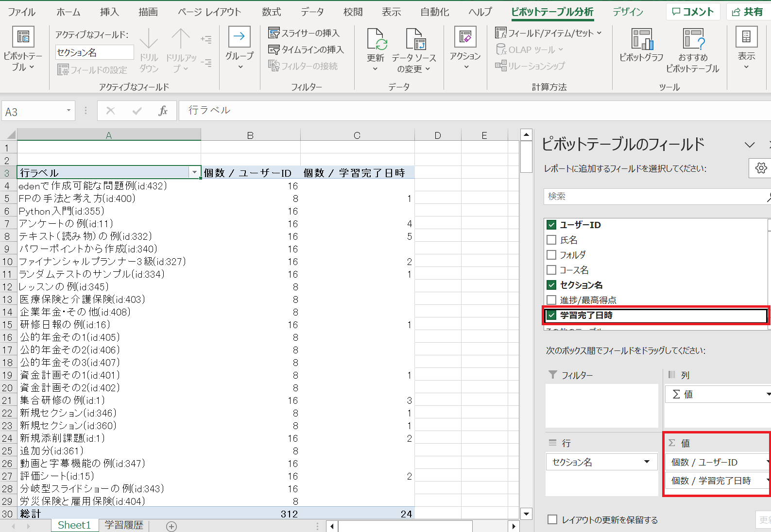Uncheck the セクション名 field checkbox
The height and width of the screenshot is (532, 771).
[x=551, y=285]
